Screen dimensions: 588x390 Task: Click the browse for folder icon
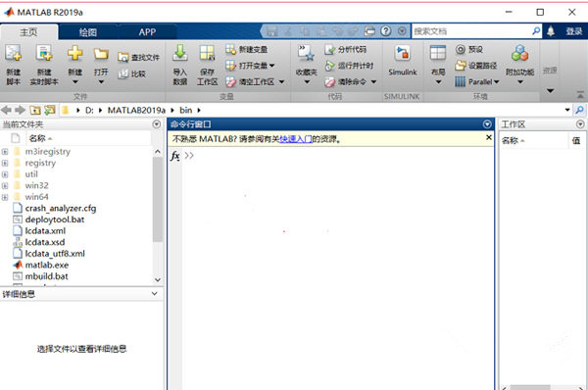click(x=50, y=110)
